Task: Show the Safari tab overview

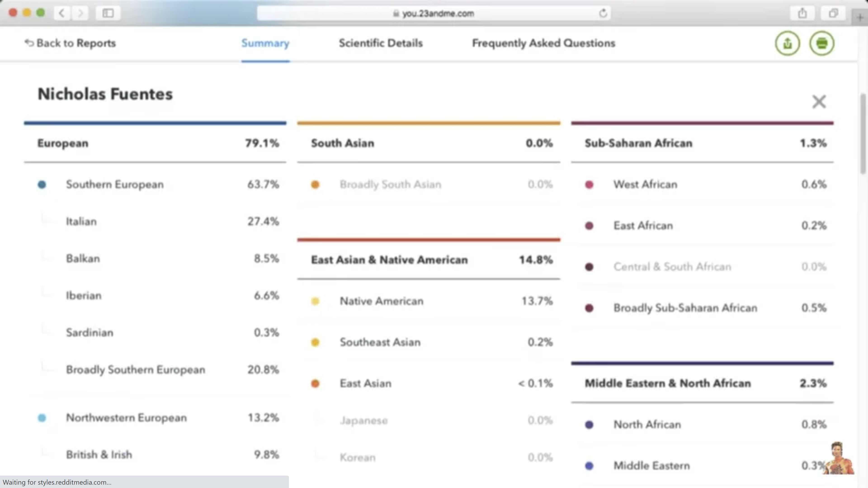Action: [833, 13]
